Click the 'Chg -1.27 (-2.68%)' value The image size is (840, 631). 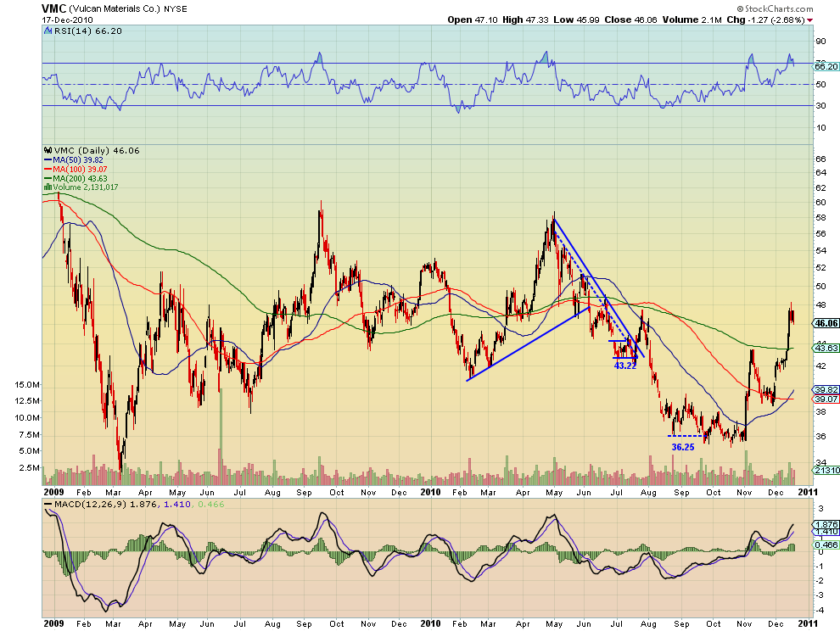click(765, 20)
